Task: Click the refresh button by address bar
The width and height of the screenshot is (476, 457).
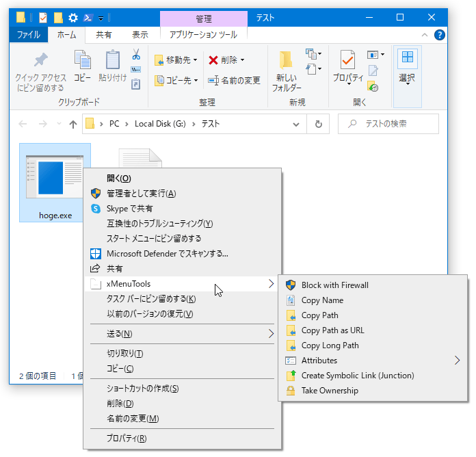Action: click(318, 125)
